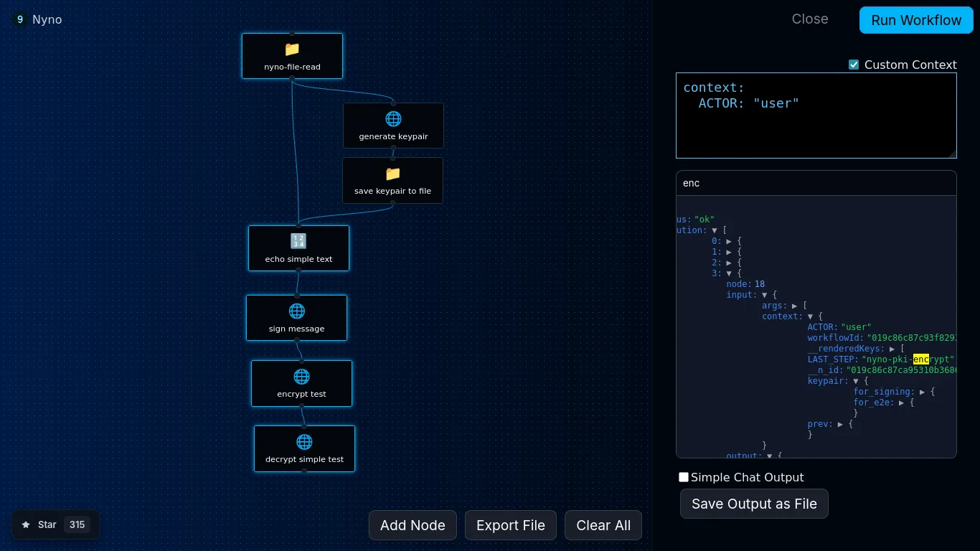Click the folder icon on save keypair to file
The image size is (980, 551).
tap(392, 174)
